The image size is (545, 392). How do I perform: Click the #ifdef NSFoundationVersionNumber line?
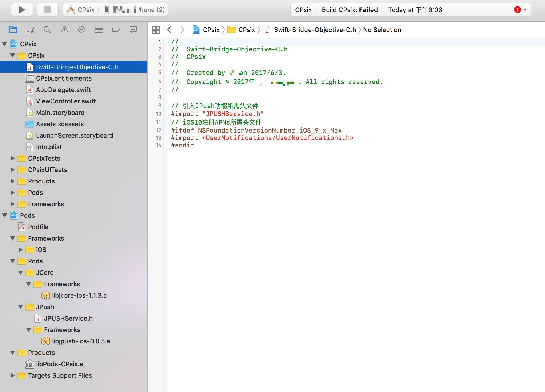(x=256, y=130)
